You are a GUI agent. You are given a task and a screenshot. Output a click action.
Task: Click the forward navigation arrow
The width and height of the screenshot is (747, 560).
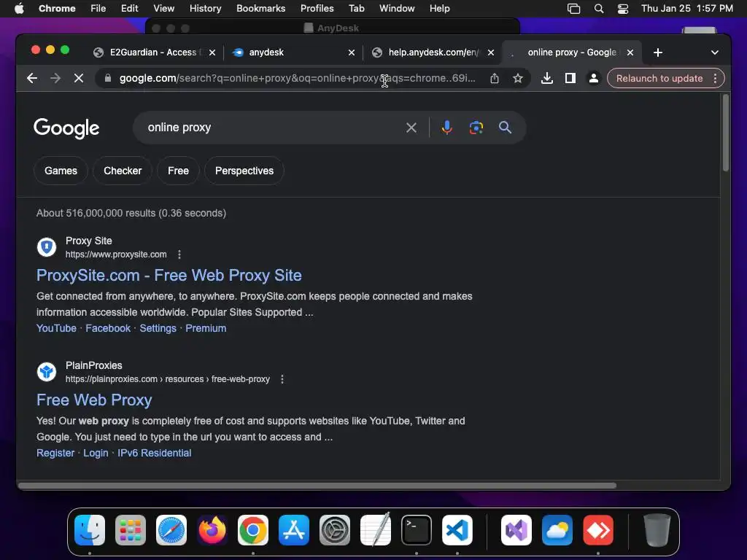(x=55, y=78)
